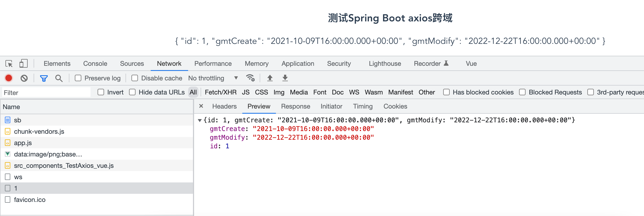Click the document icon beside sb
Image resolution: width=644 pixels, height=216 pixels.
tap(8, 120)
